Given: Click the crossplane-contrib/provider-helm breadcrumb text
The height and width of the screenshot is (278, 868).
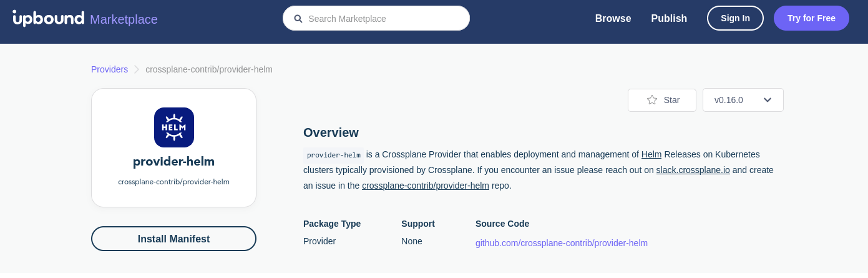Looking at the screenshot, I should (209, 69).
